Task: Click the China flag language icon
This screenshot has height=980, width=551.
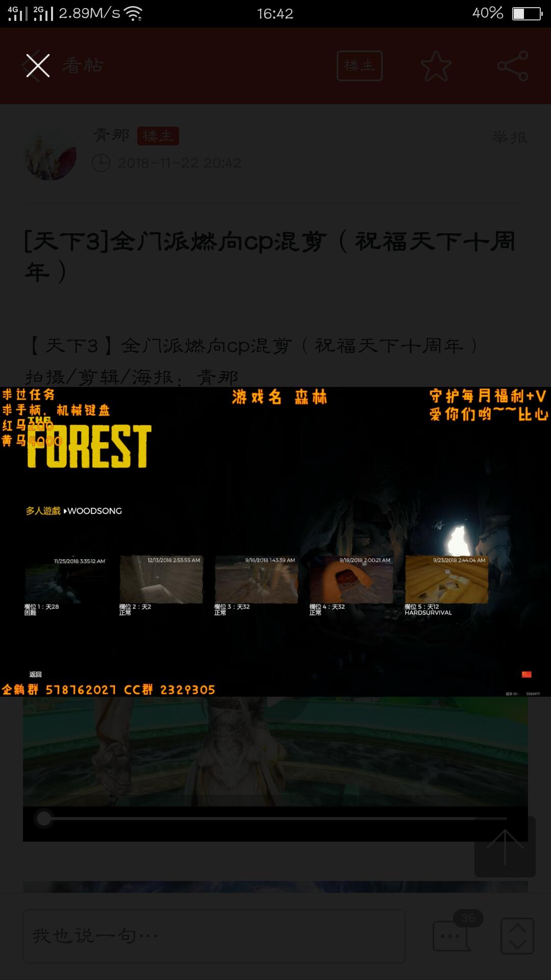Action: tap(527, 674)
